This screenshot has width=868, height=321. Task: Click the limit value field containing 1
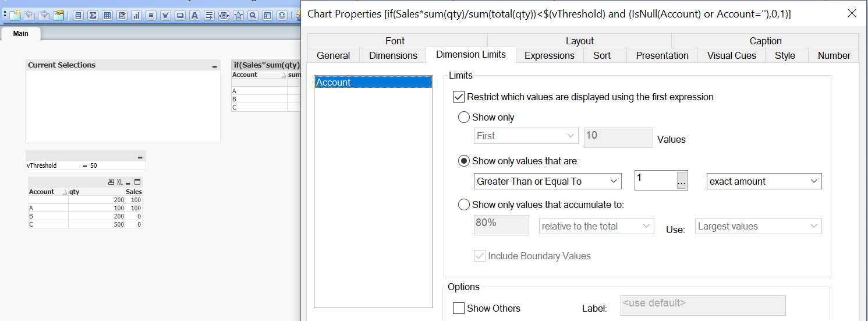pos(654,181)
